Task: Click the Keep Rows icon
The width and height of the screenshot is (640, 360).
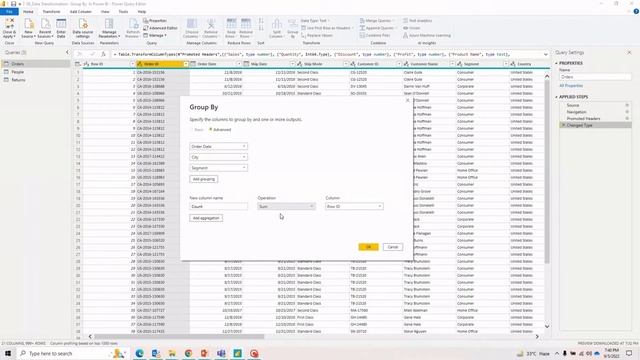Action: pos(231,28)
